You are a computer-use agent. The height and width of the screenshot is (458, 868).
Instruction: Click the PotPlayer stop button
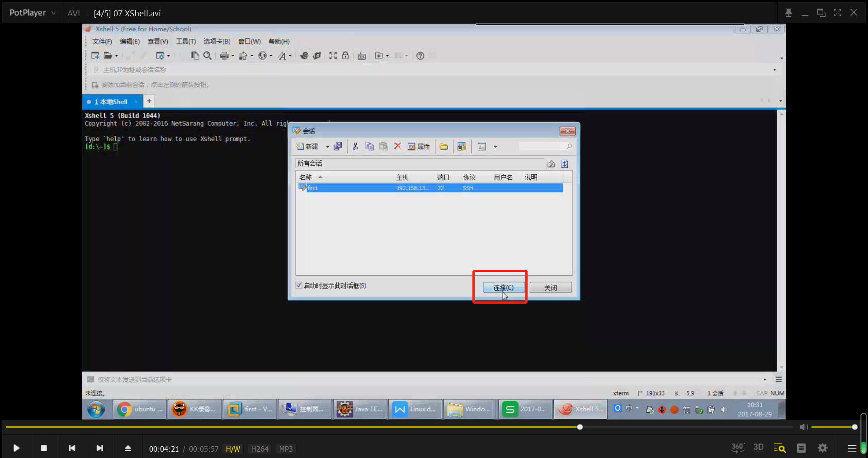(44, 448)
